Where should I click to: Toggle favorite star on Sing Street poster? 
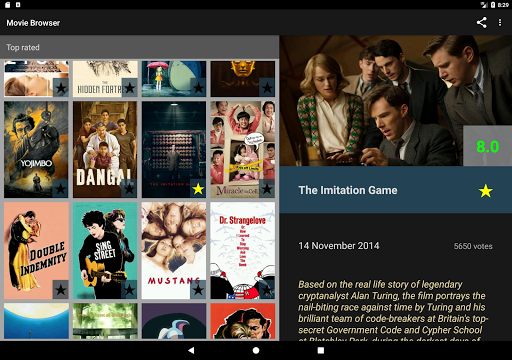tap(129, 290)
